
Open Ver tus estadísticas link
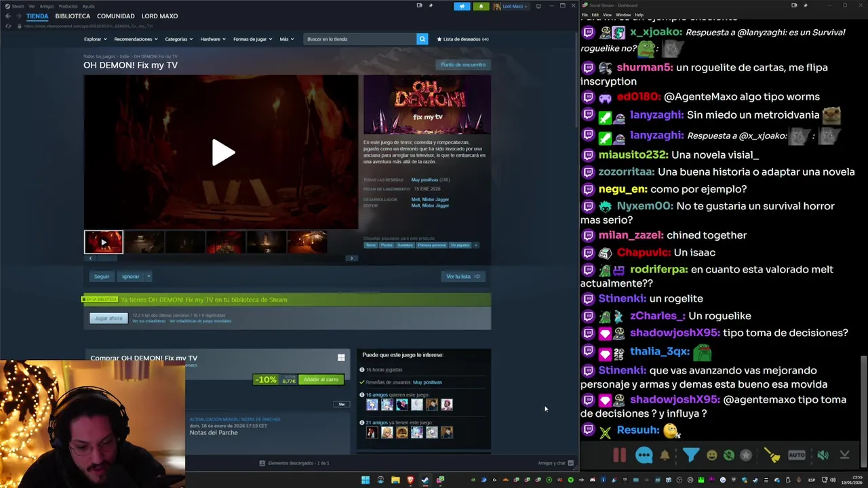[x=149, y=321]
